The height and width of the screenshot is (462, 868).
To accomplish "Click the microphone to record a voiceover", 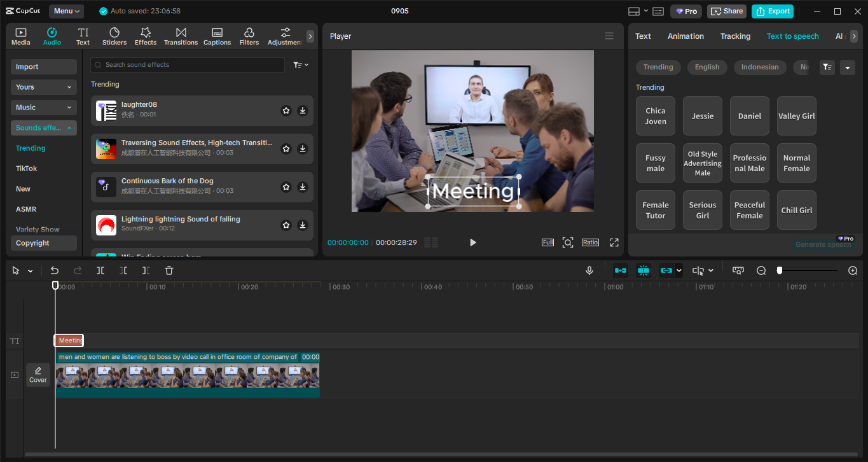I will [x=589, y=270].
